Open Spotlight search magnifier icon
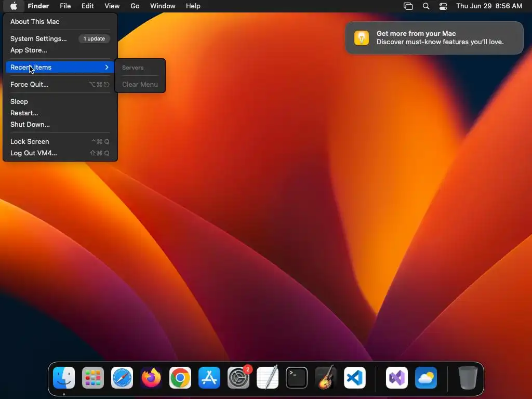532x399 pixels. pos(426,6)
